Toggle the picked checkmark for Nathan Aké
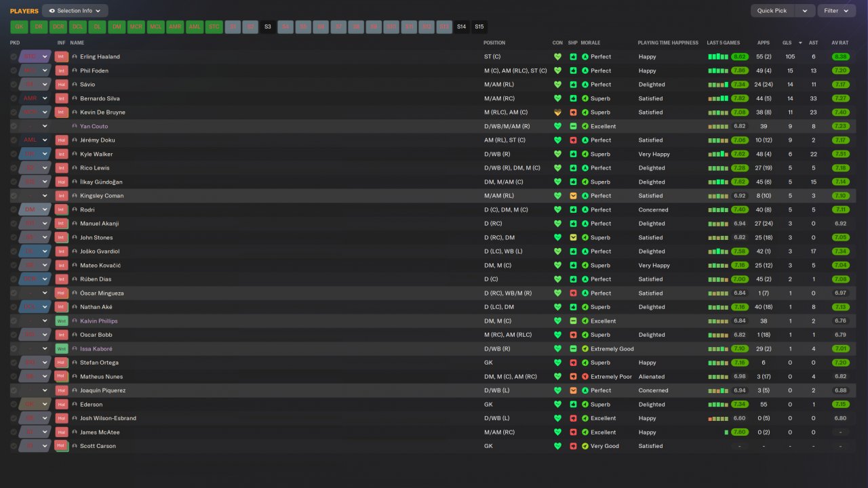This screenshot has width=868, height=488. pyautogui.click(x=14, y=307)
